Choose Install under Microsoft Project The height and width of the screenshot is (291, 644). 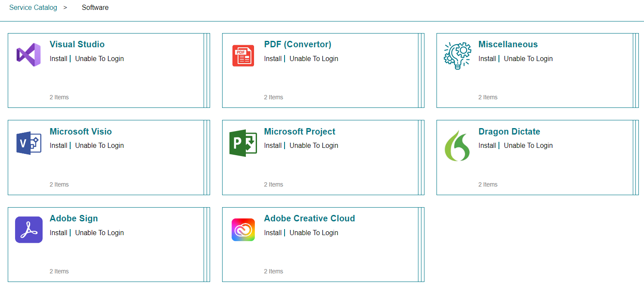pos(273,145)
